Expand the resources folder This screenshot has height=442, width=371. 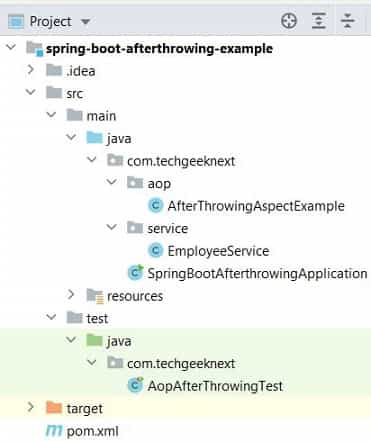71,295
